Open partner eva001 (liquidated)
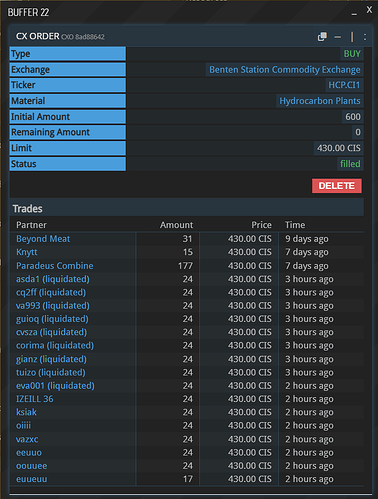This screenshot has width=378, height=499. tap(55, 386)
